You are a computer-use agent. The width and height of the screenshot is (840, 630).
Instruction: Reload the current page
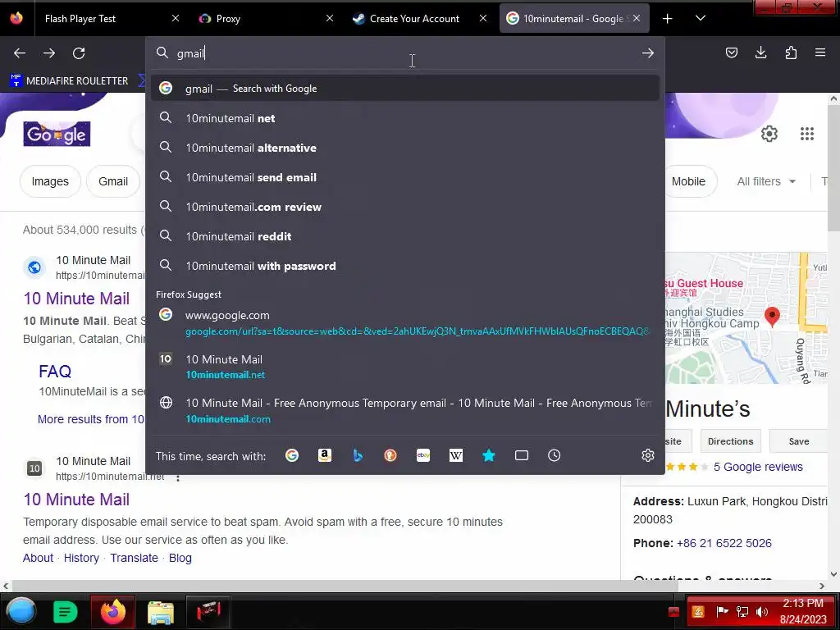79,53
